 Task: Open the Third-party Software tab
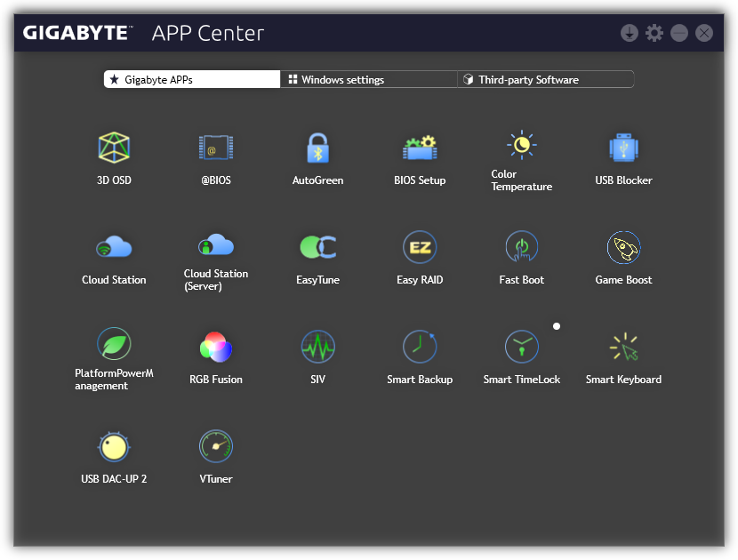(x=546, y=79)
